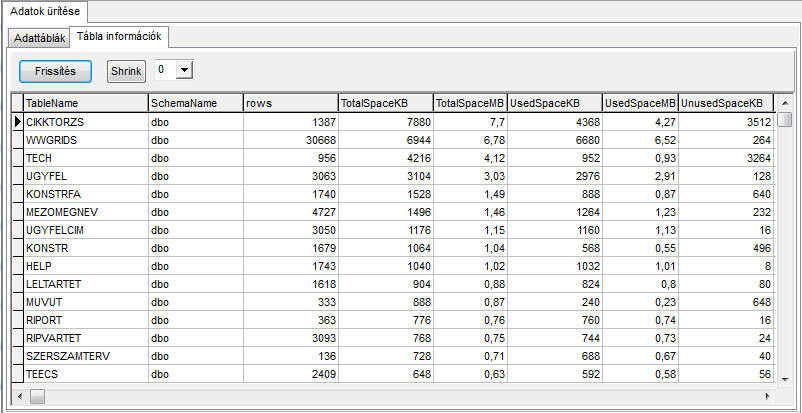Select the MUVUT table name cell
The height and width of the screenshot is (413, 802).
click(x=86, y=302)
